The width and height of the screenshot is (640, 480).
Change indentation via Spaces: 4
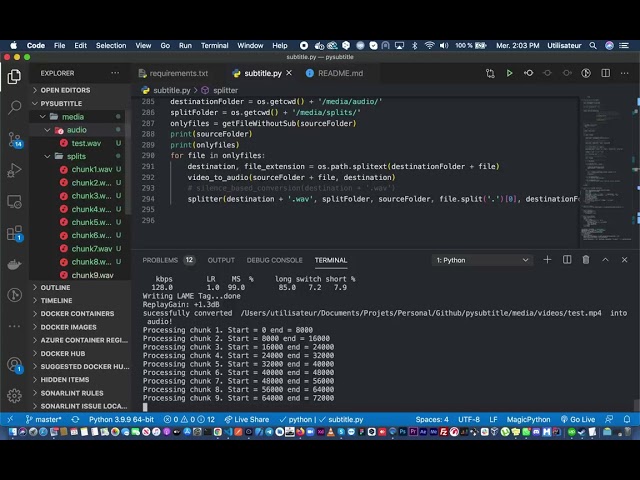[432, 419]
